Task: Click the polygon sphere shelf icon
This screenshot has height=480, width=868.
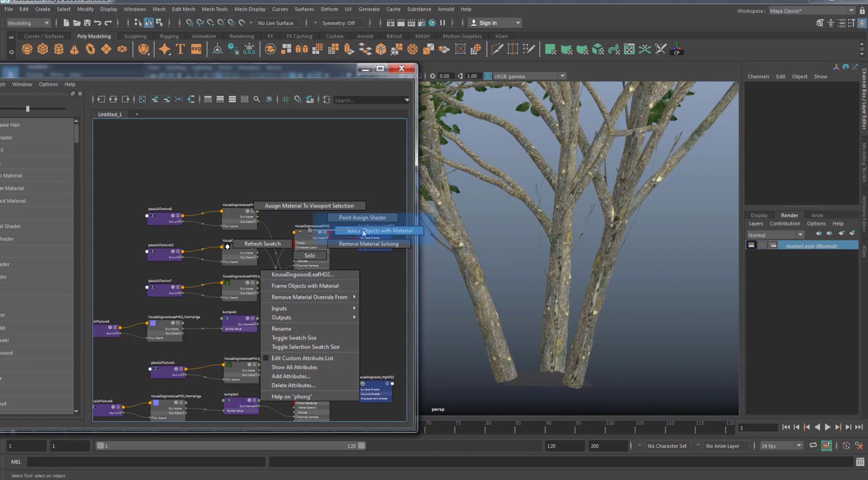Action: tap(27, 49)
